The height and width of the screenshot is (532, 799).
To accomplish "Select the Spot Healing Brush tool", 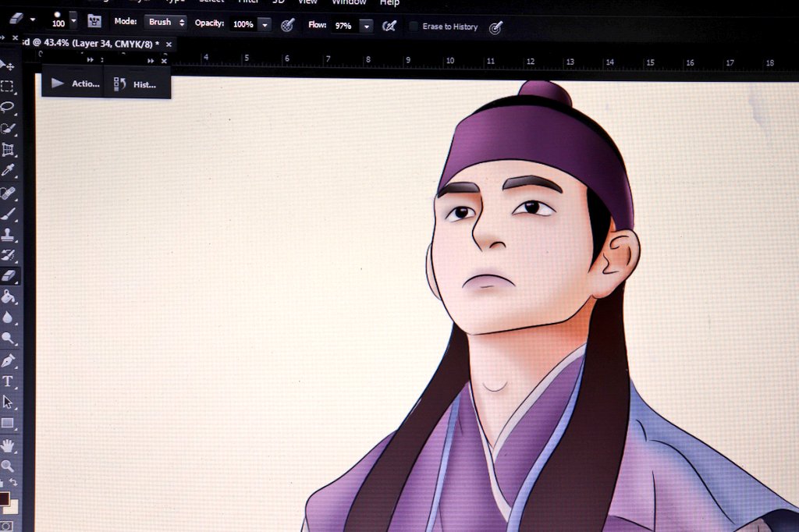I will point(8,193).
